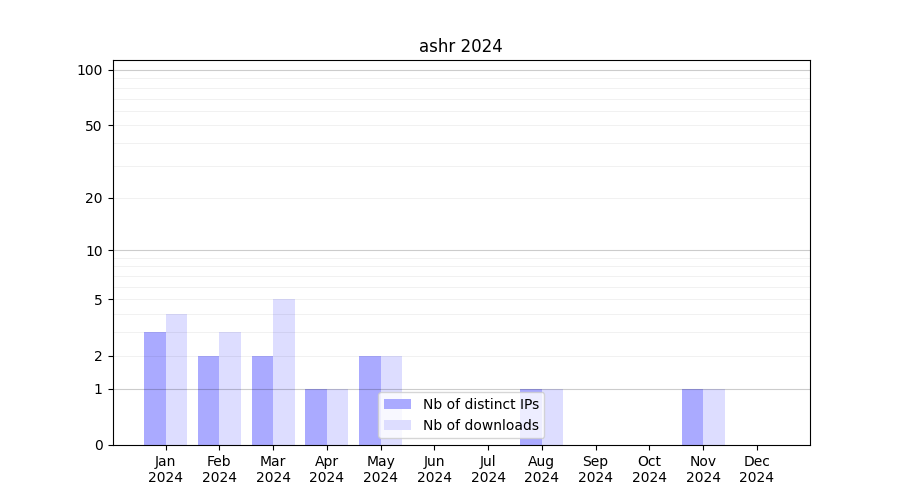Viewport: 900px width, 500px height.
Task: Click the 'Nb of distinct IPs' legend swatch
Action: coord(397,404)
